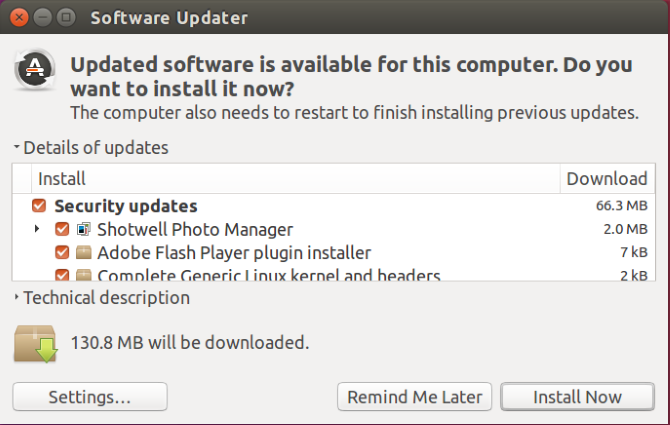
Task: Click the Software Updater logo icon
Action: pyautogui.click(x=35, y=71)
